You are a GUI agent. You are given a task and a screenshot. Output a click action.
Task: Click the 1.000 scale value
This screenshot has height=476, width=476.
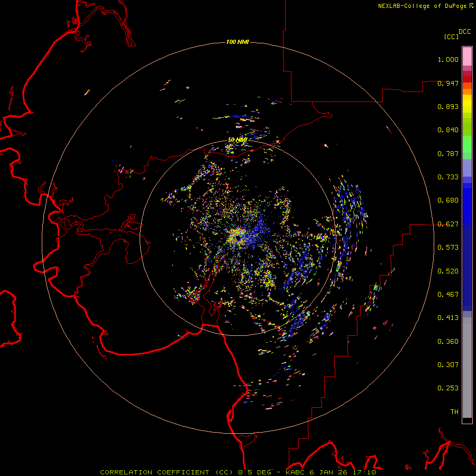coord(448,59)
